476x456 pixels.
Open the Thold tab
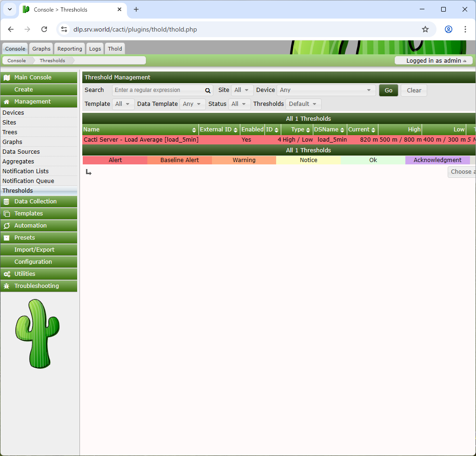click(x=115, y=49)
